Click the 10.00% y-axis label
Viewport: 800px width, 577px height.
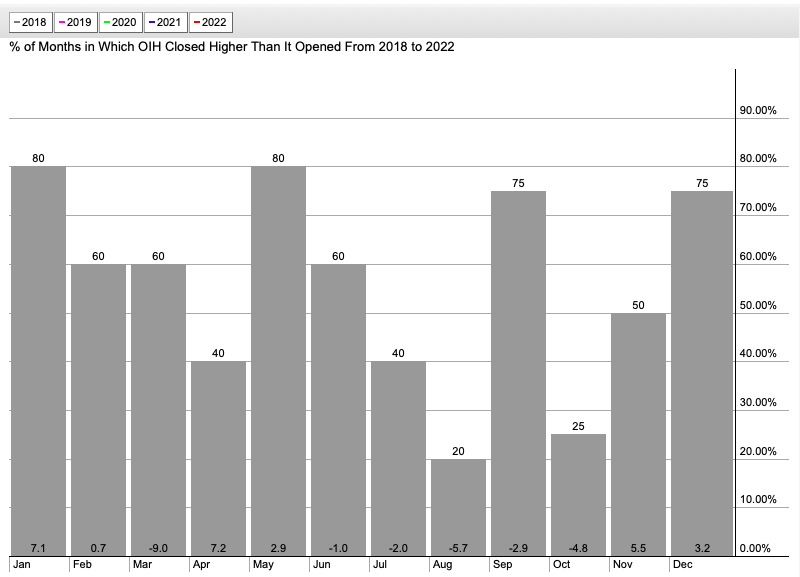pyautogui.click(x=758, y=499)
